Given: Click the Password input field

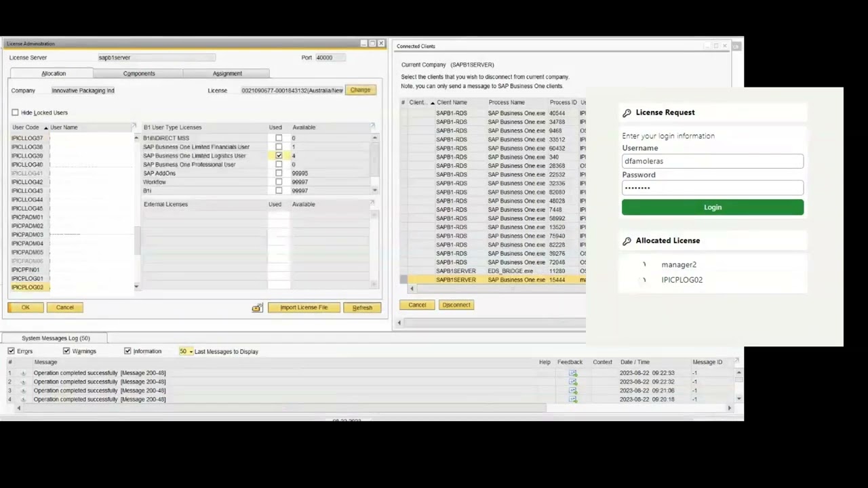Looking at the screenshot, I should pos(713,188).
